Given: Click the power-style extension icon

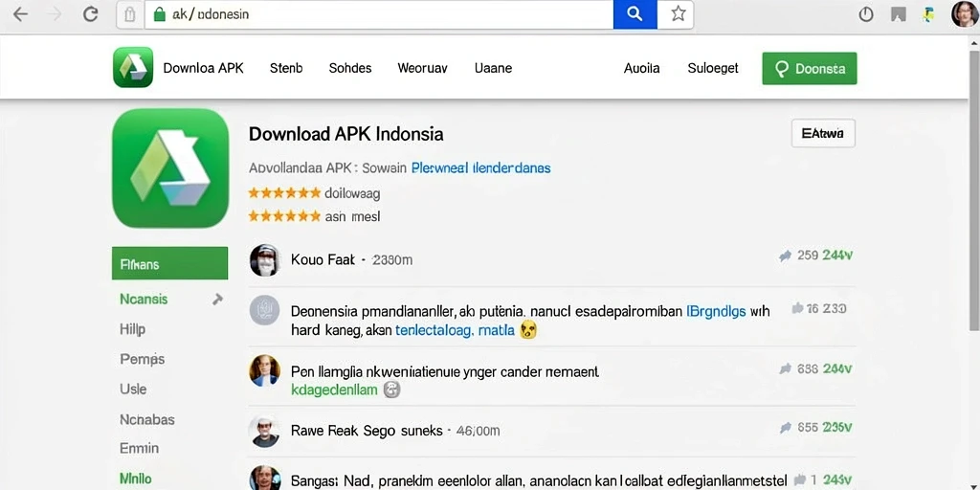Looking at the screenshot, I should pyautogui.click(x=865, y=14).
